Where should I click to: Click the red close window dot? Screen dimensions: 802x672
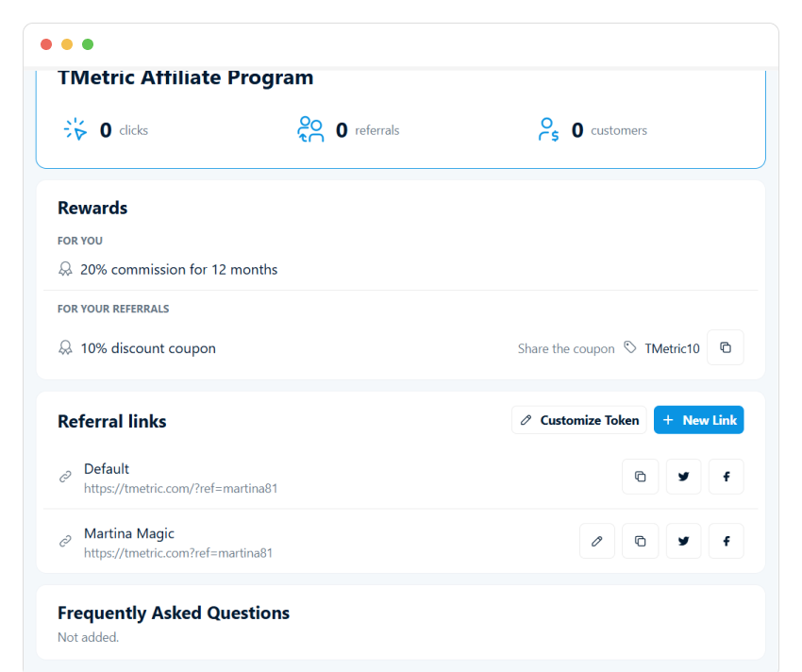[x=46, y=44]
